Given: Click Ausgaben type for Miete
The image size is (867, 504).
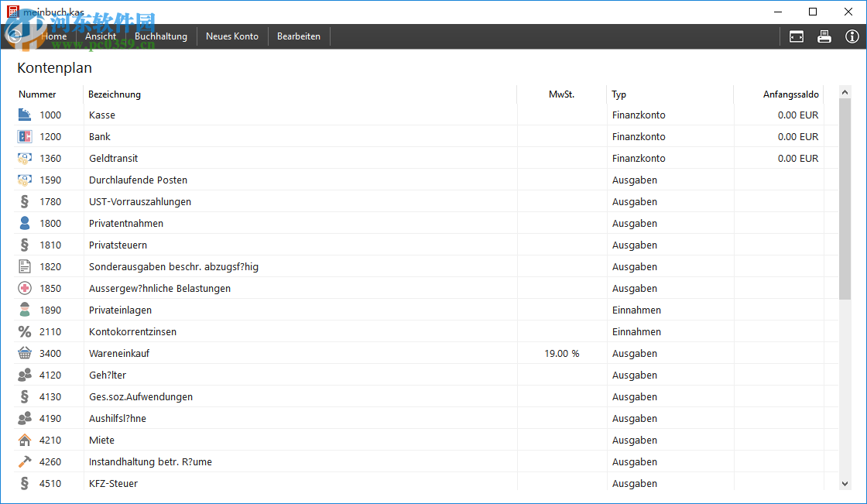Looking at the screenshot, I should 635,440.
